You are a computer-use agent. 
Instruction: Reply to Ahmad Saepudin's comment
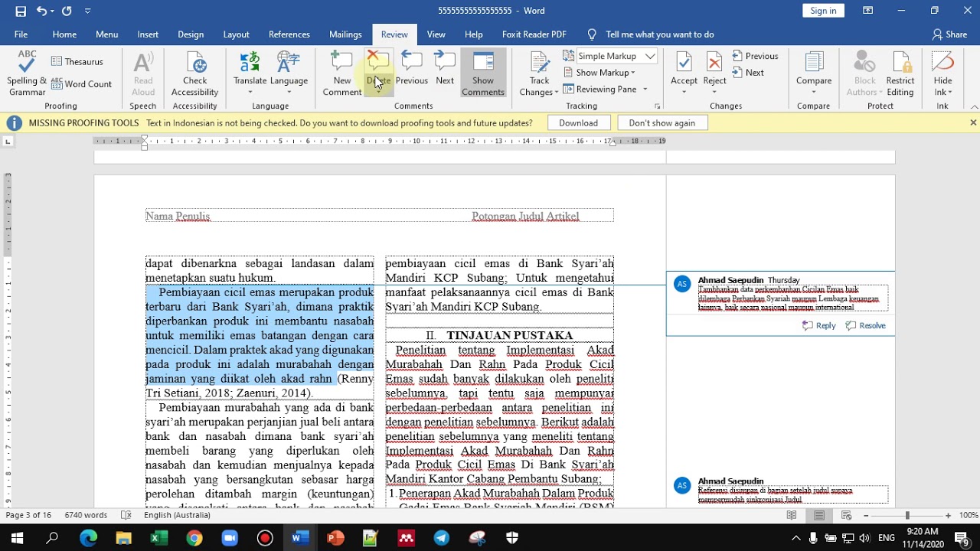pos(818,325)
